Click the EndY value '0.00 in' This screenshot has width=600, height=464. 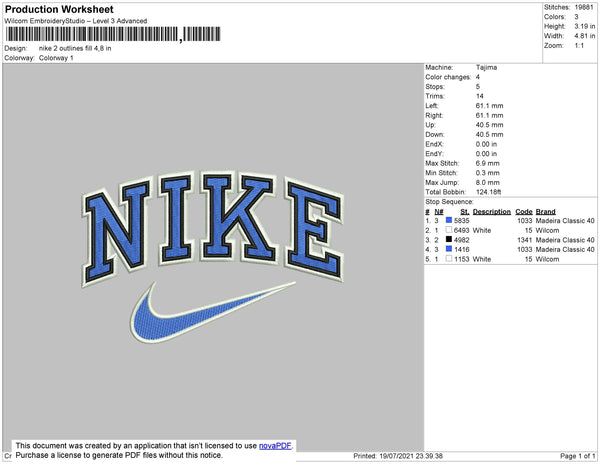(x=486, y=153)
